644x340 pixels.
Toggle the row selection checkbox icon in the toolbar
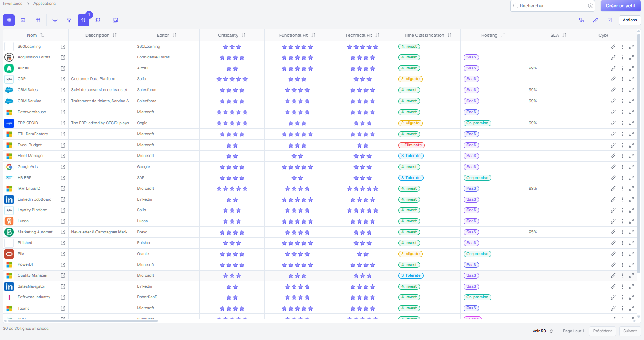[x=610, y=20]
